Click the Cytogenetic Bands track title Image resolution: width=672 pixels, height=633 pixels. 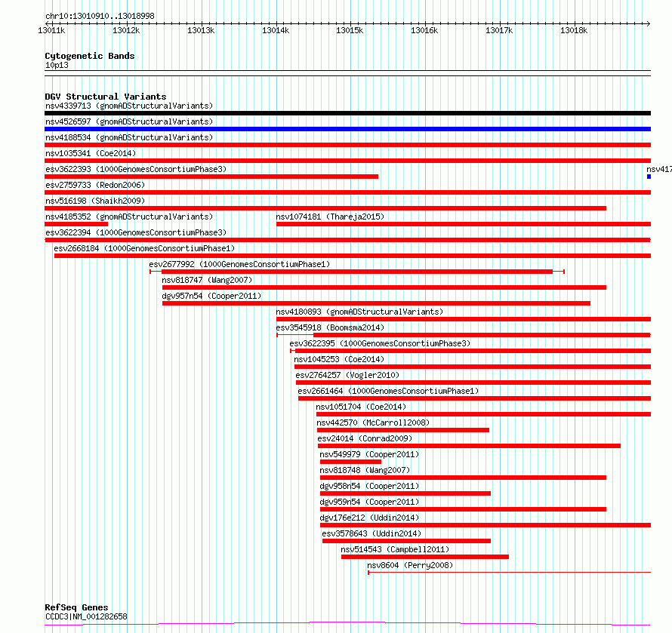point(90,56)
